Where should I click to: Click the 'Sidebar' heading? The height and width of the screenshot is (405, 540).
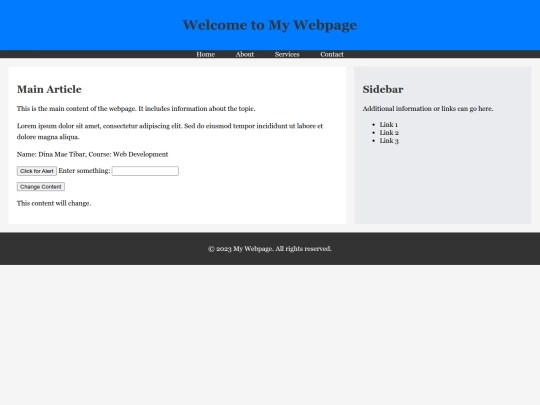point(383,89)
